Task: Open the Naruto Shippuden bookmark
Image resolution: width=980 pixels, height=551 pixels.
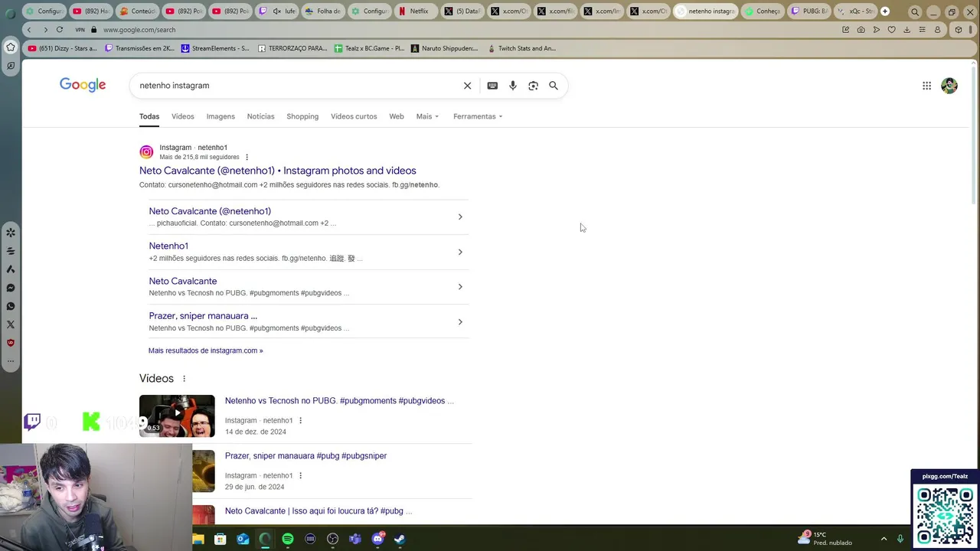Action: click(x=444, y=48)
